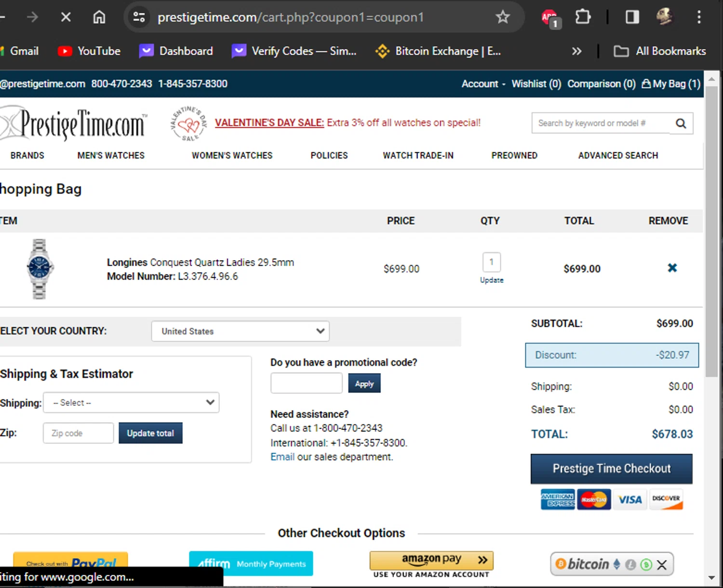This screenshot has height=588, width=723.
Task: Bookmark this page with the star icon
Action: click(503, 17)
